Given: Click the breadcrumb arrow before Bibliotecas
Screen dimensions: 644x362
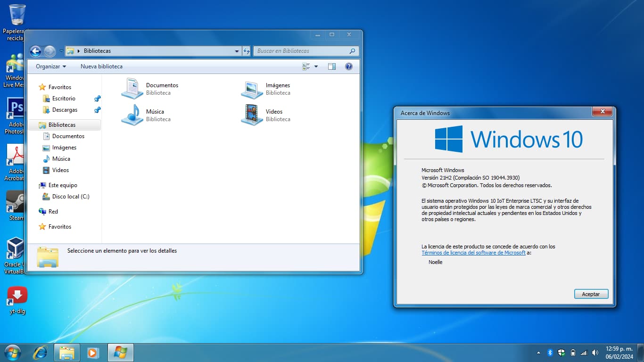Looking at the screenshot, I should pyautogui.click(x=79, y=51).
